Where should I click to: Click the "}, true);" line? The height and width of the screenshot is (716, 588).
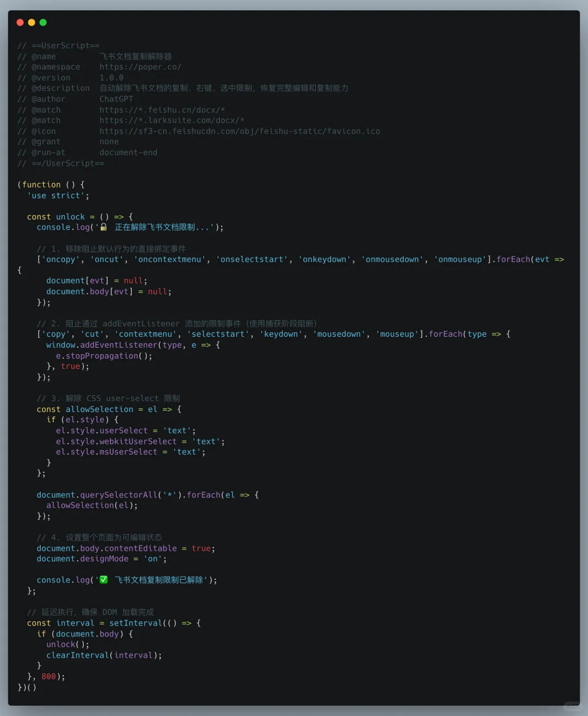tap(68, 366)
